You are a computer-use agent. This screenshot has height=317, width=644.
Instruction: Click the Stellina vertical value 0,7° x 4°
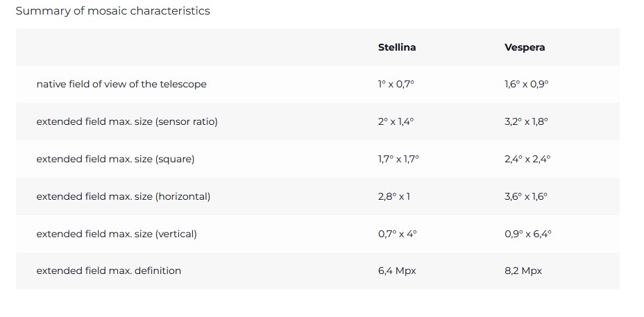click(398, 234)
